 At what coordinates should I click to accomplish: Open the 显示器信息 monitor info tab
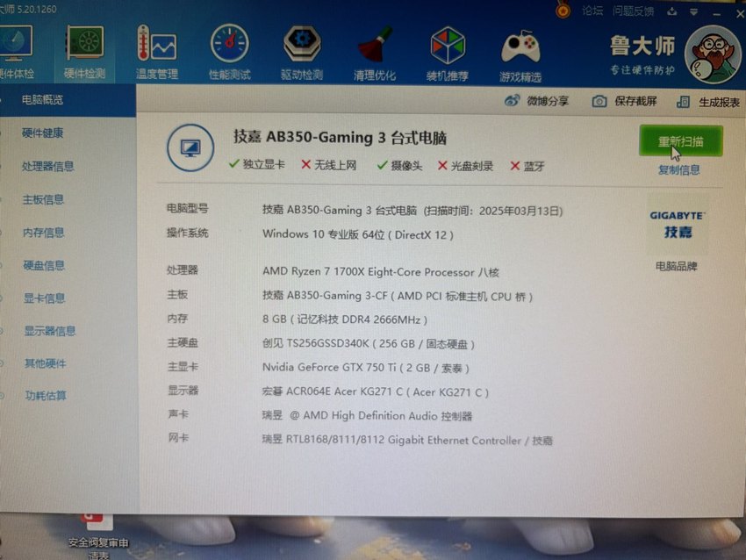[50, 331]
